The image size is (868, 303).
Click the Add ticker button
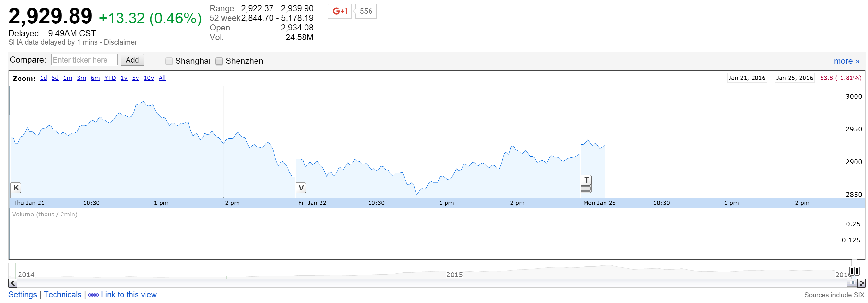(132, 60)
